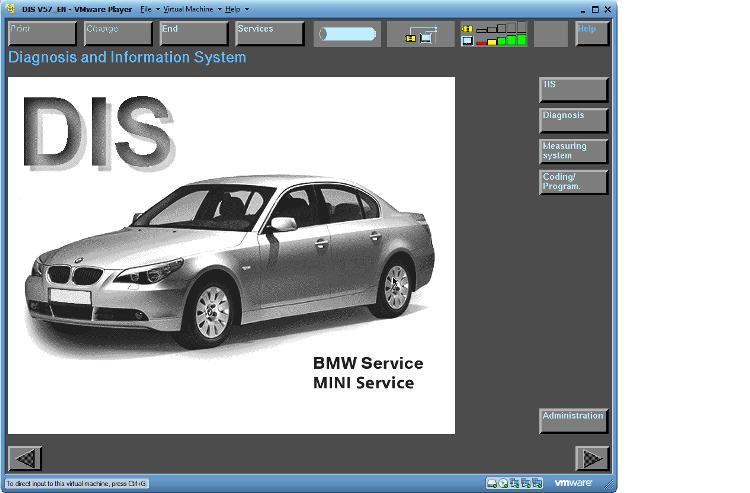The width and height of the screenshot is (750, 493).
Task: Open the Diagnosis module
Action: click(x=574, y=121)
